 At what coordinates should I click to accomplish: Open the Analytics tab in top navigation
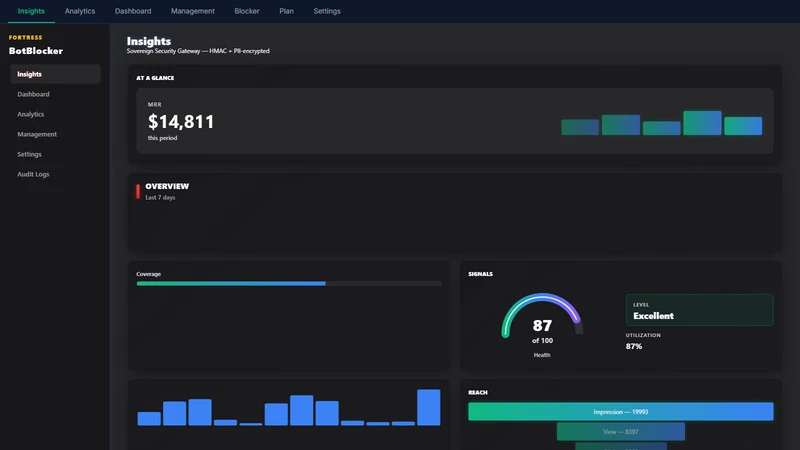click(x=80, y=11)
